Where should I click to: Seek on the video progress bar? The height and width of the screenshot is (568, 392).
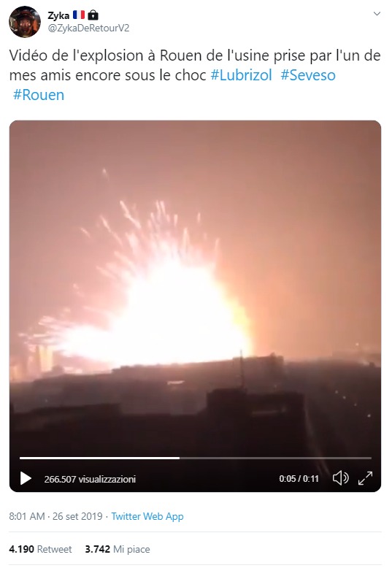click(196, 458)
